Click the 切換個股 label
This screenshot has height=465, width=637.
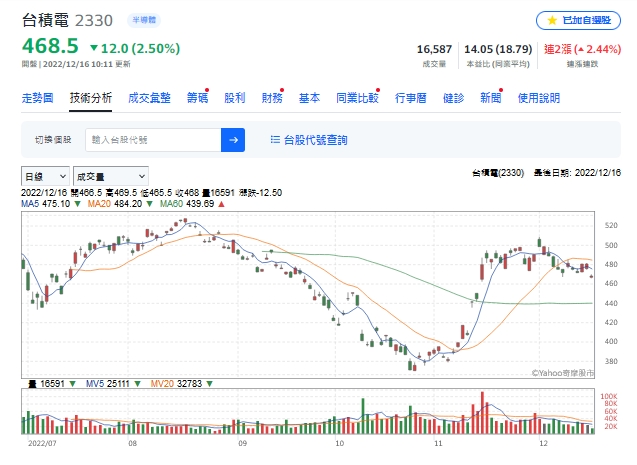pos(53,140)
